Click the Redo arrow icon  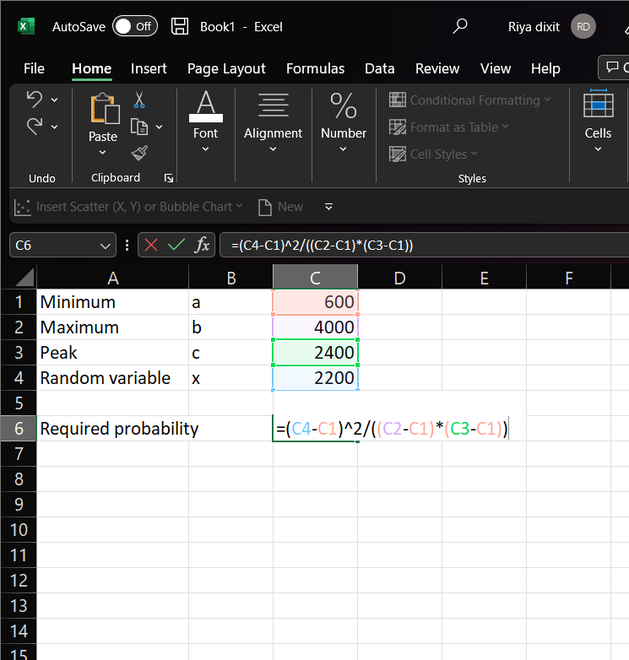tap(35, 127)
